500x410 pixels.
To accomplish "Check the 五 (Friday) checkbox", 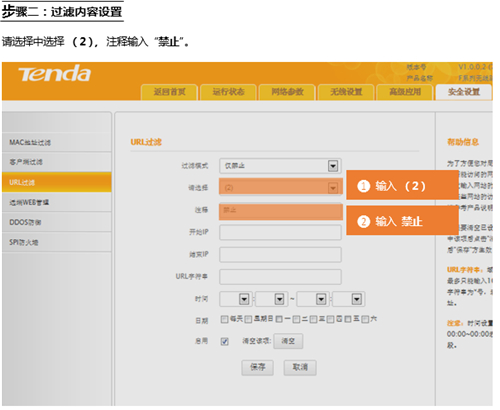I will [348, 319].
